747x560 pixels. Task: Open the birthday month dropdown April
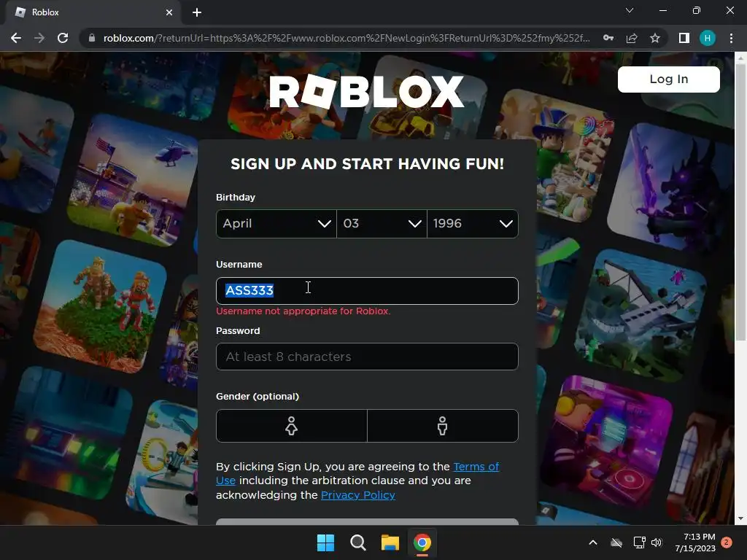(x=276, y=223)
